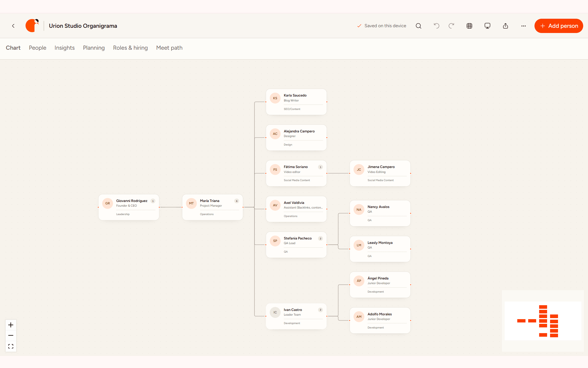Viewport: 588px width, 368px height.
Task: Click Add person button
Action: coord(559,26)
